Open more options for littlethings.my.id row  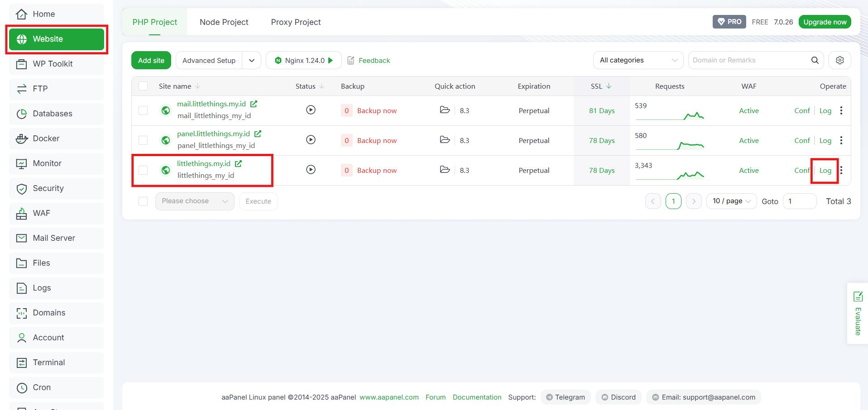[x=841, y=170]
